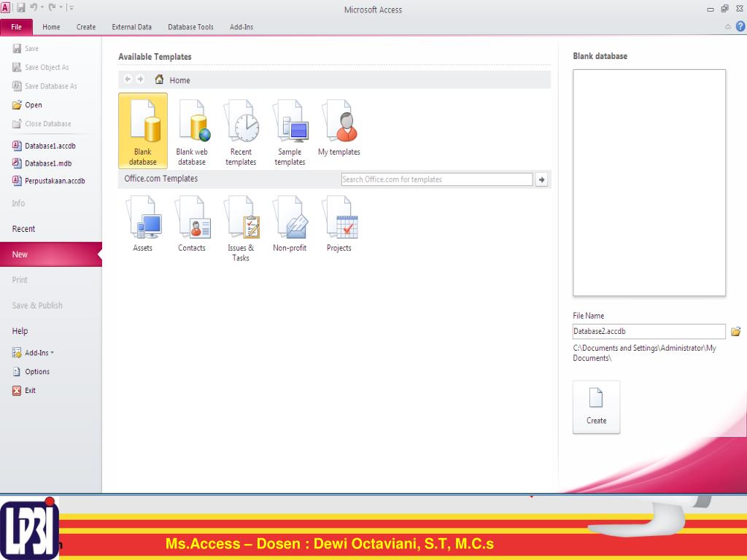Switch to the Create ribbon tab
747x560 pixels.
pos(86,27)
